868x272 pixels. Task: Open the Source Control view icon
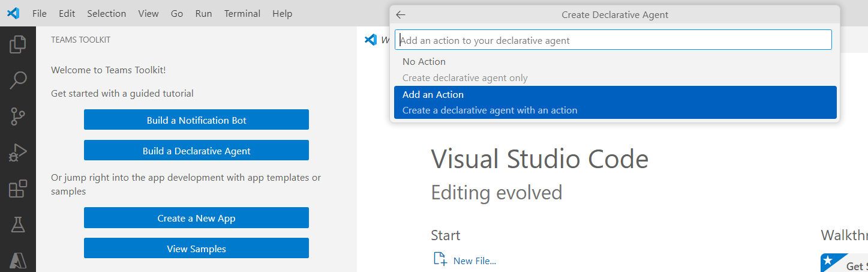tap(18, 116)
